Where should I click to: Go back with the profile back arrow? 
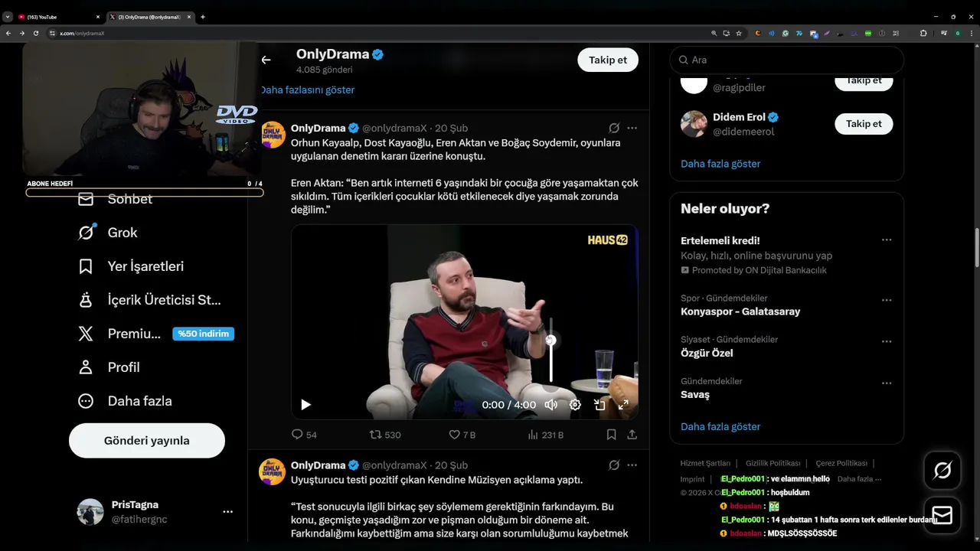[x=266, y=60]
